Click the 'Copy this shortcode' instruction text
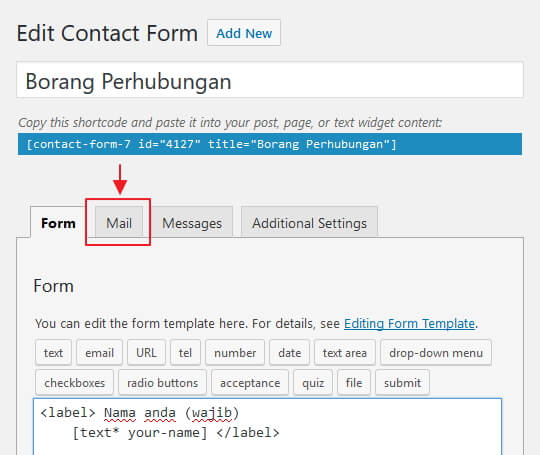Viewport: 540px width, 455px height. pyautogui.click(x=230, y=123)
